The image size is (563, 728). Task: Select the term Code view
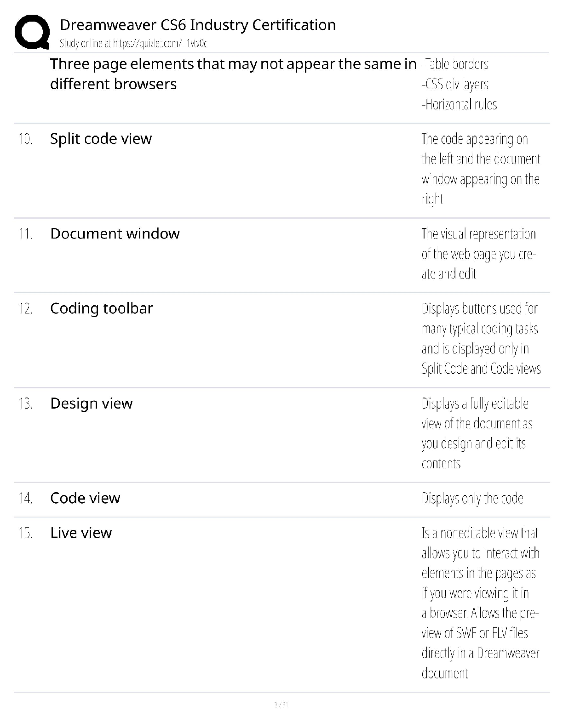point(85,498)
